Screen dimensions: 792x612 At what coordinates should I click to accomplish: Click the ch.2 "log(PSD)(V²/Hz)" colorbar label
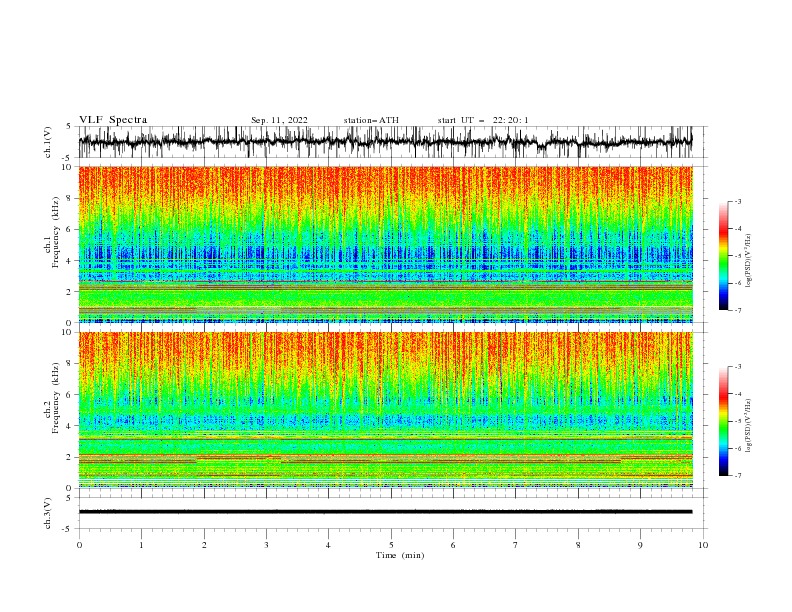[748, 426]
